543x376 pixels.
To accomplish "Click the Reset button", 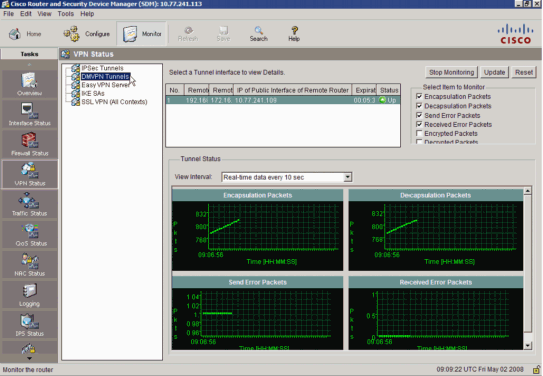I will (524, 72).
